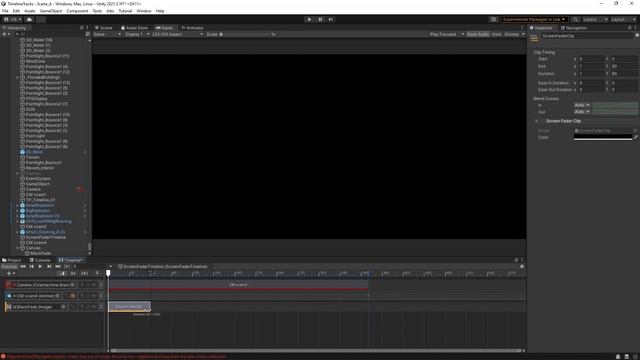Switch to the Project tab
640x360 pixels.
point(12,260)
